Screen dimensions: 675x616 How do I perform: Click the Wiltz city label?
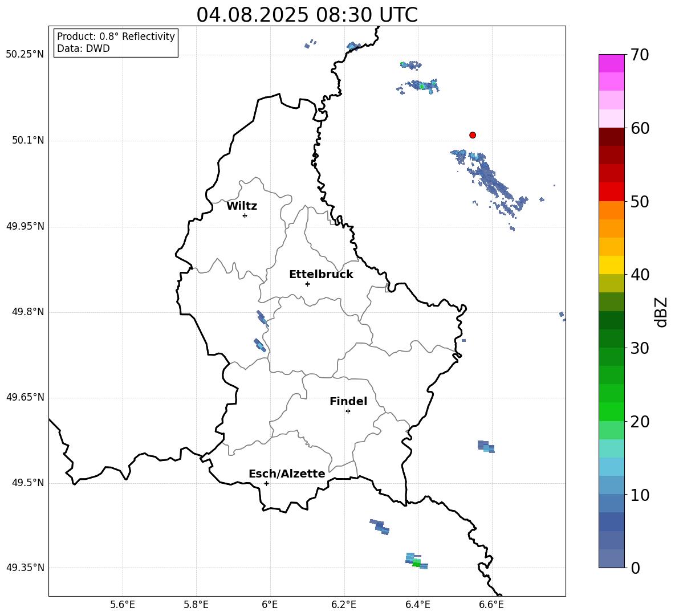[x=242, y=206]
